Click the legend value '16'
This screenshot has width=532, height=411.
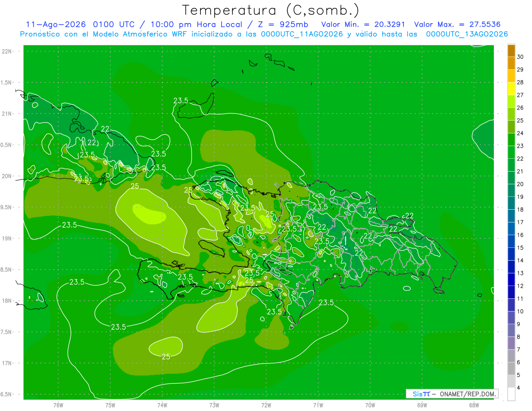click(520, 235)
